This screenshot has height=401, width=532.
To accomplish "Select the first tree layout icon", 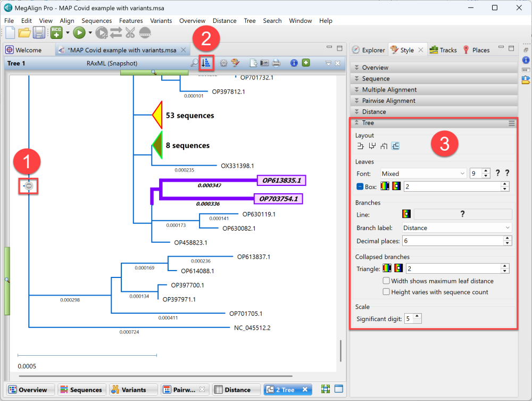I will coord(360,146).
